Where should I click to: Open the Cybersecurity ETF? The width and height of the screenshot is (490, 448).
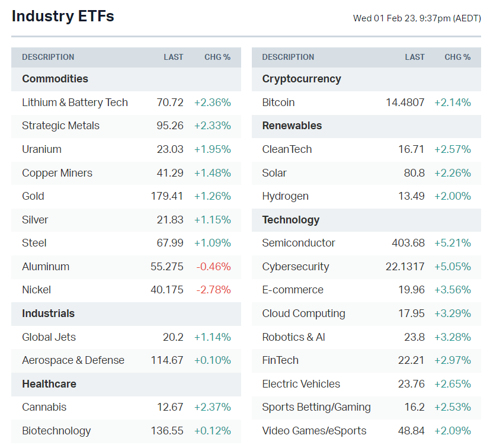[x=296, y=267]
